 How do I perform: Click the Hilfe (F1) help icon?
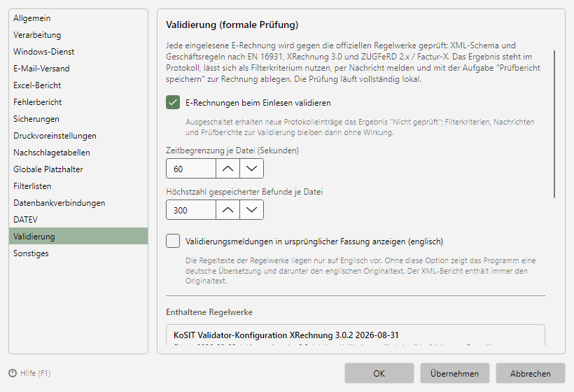point(13,373)
